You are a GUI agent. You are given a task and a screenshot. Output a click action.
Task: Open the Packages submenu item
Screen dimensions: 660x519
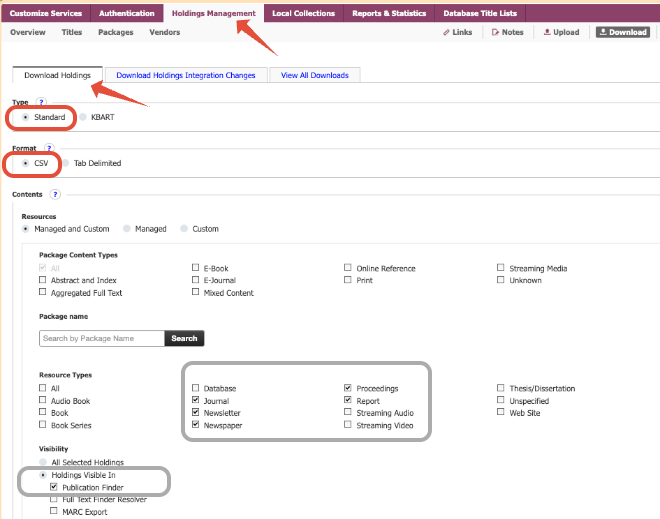[115, 32]
